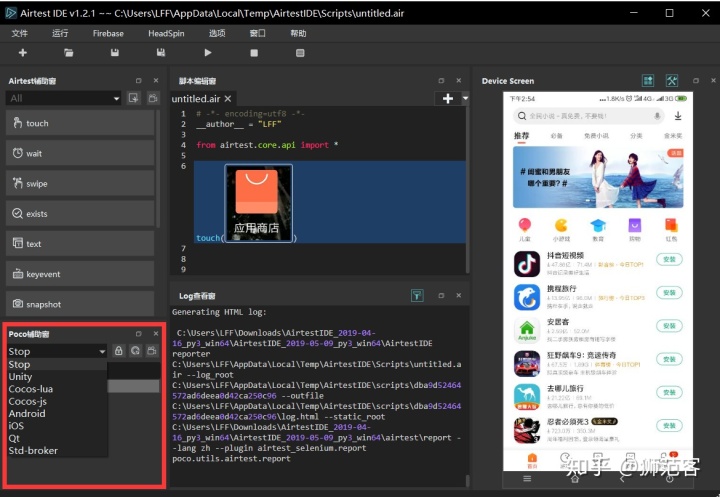Select Stop in Poco mode list

click(56, 364)
